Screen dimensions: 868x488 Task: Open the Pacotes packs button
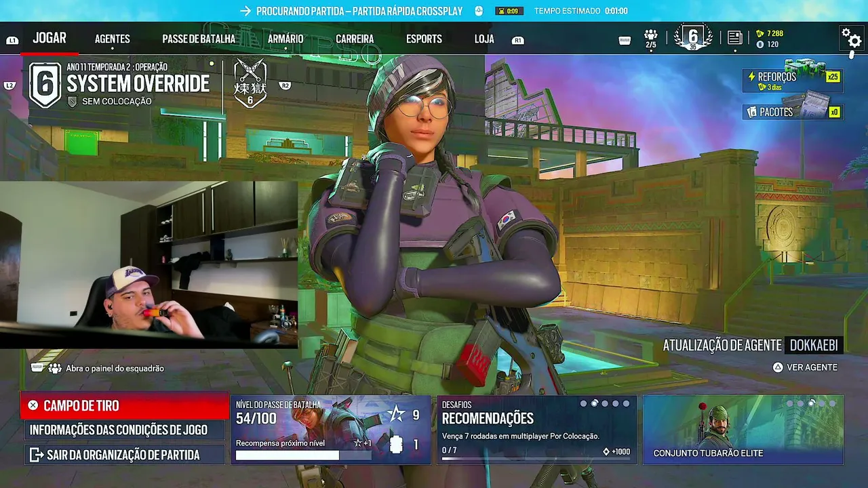click(793, 112)
